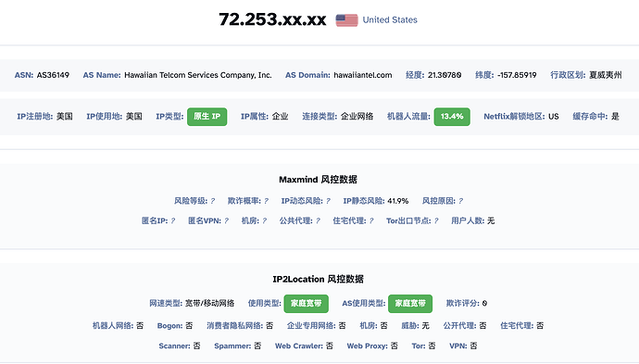Image resolution: width=639 pixels, height=364 pixels.
Task: Click the 公开代理 label
Action: click(x=460, y=326)
